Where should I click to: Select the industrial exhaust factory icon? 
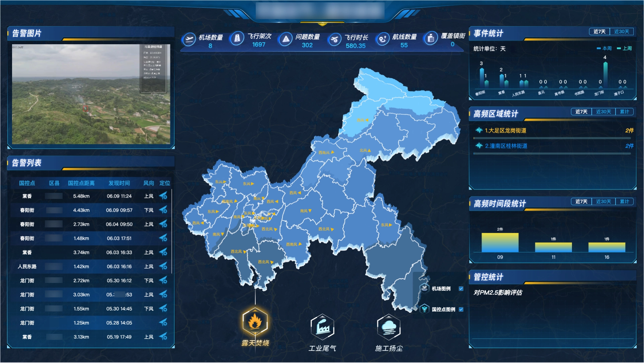click(322, 327)
